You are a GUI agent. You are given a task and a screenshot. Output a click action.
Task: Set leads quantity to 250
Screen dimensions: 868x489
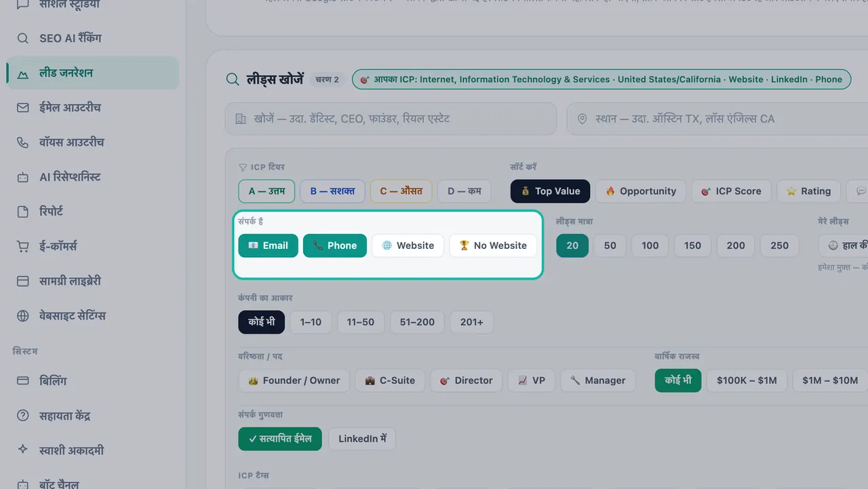pos(780,246)
